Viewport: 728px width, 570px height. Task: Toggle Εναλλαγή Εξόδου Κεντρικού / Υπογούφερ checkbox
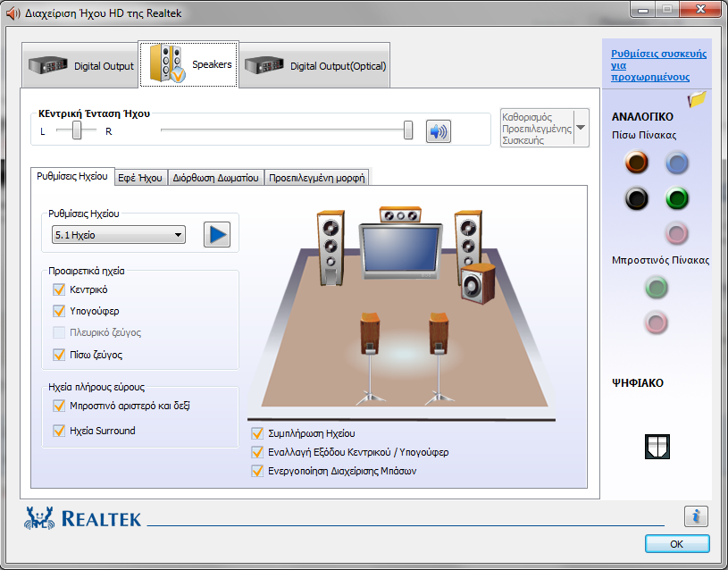(x=257, y=452)
